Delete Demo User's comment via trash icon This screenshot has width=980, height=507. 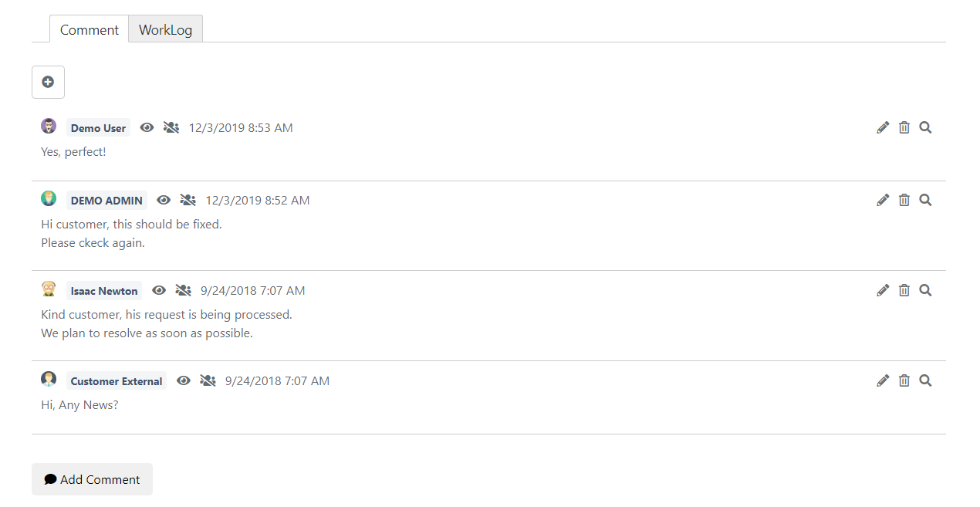(904, 128)
